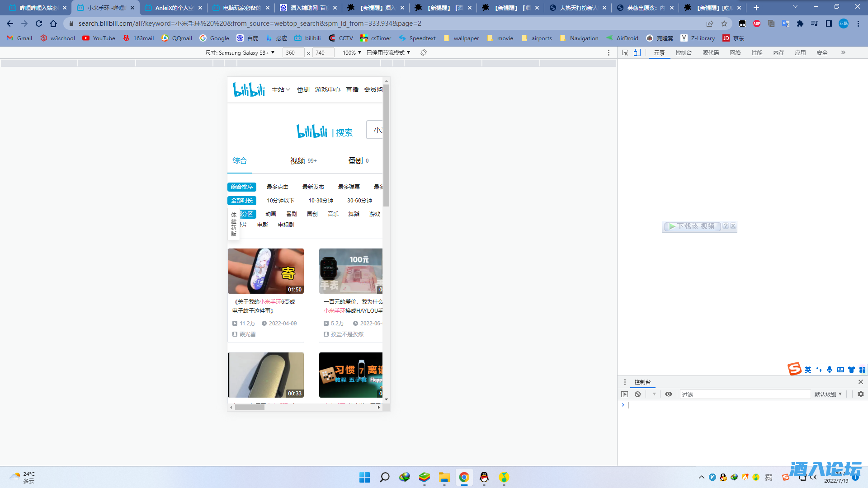The image size is (868, 488).
Task: Open the w3school bookmark
Action: point(58,38)
